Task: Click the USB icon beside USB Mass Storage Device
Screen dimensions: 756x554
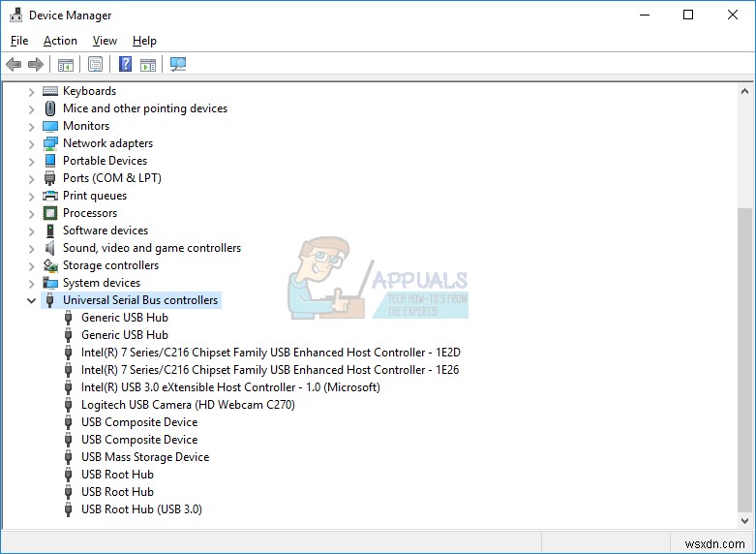Action: (x=69, y=456)
